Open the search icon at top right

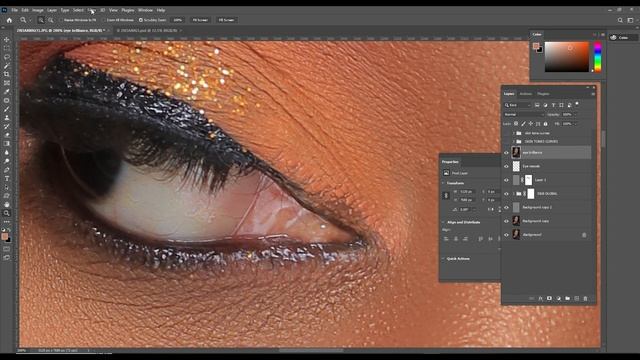pyautogui.click(x=620, y=20)
